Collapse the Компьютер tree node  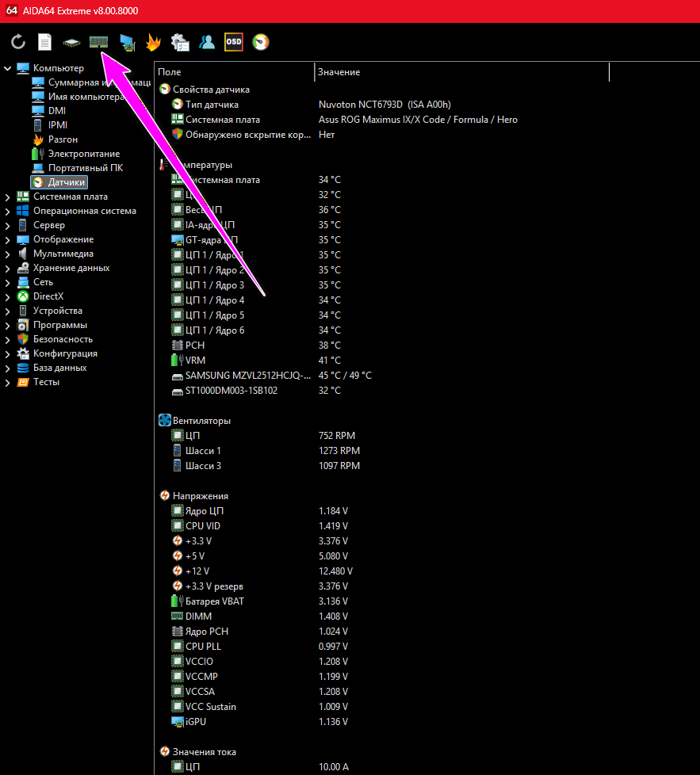coord(8,68)
